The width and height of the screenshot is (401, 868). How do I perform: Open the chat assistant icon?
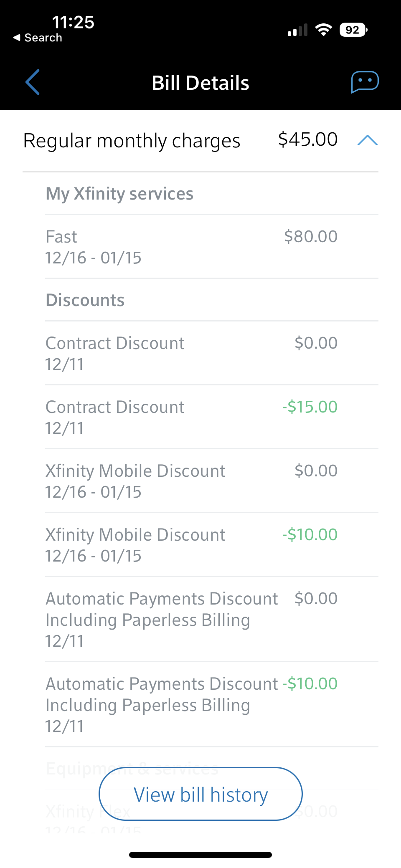(365, 82)
